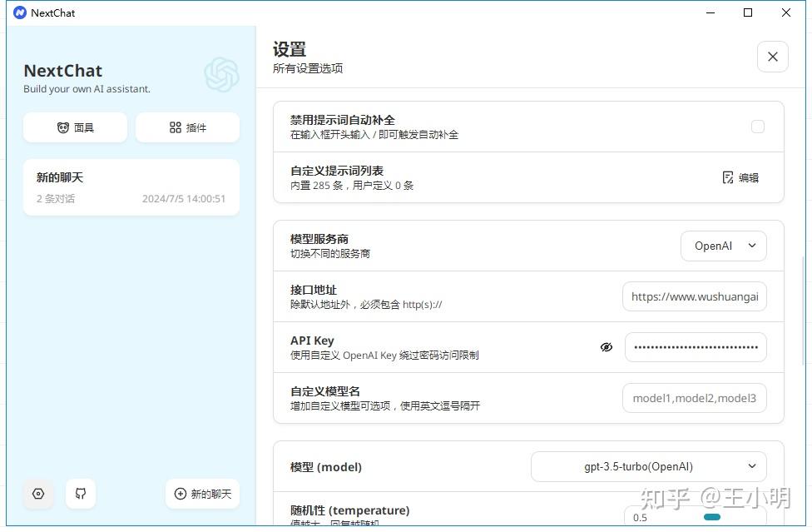
Task: Open the 模型服务商 OpenAI dropdown
Action: (723, 246)
